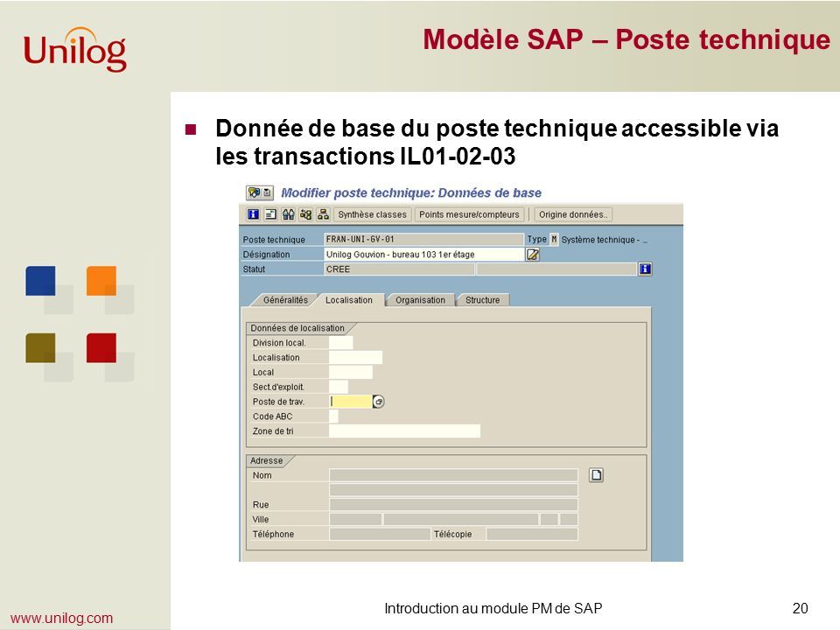Click the Nom field in Adresse
The image size is (840, 630).
tap(454, 475)
